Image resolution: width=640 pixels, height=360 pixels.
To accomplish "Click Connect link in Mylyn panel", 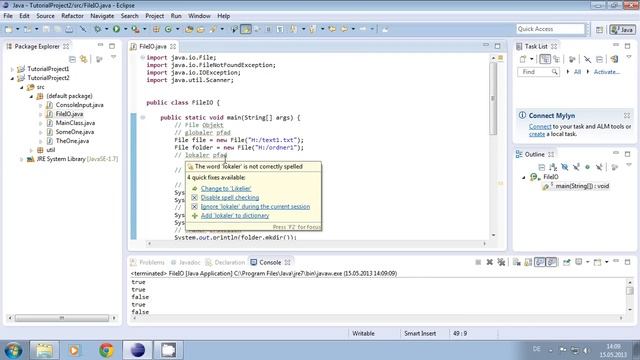I will point(540,127).
